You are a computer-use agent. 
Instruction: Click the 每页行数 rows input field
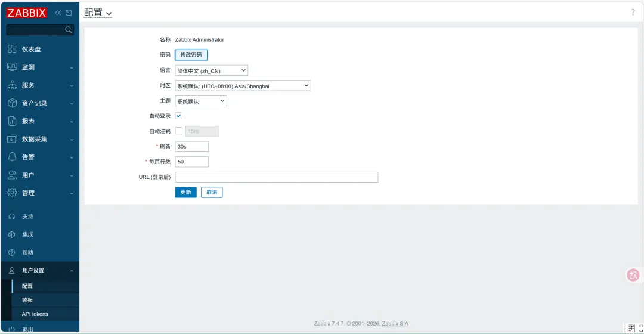tap(192, 162)
